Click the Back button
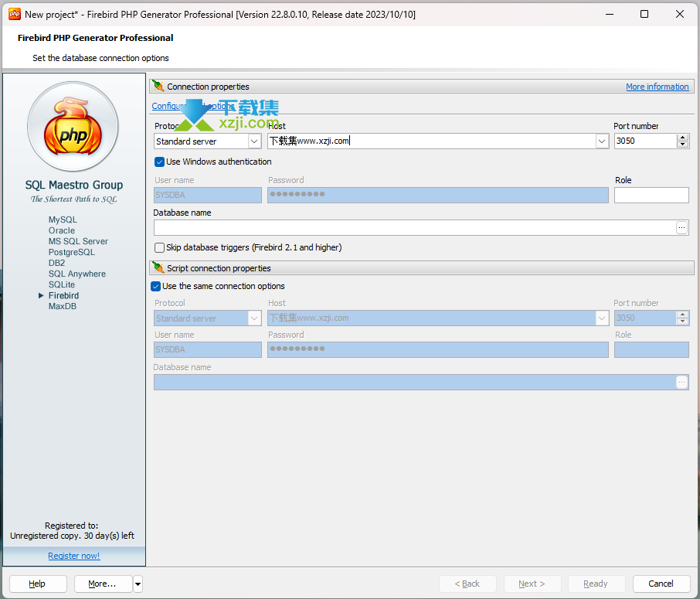700x599 pixels. 468,584
